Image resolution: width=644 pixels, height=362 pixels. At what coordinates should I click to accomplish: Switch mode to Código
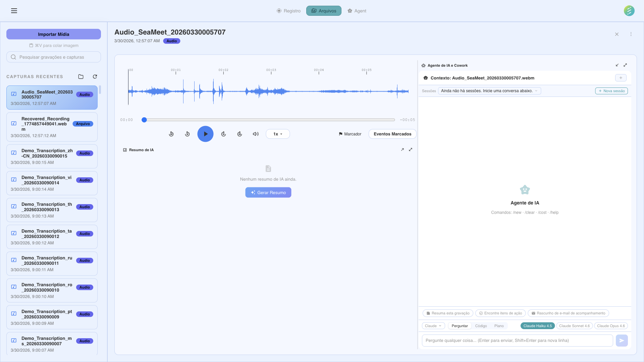[x=481, y=325]
